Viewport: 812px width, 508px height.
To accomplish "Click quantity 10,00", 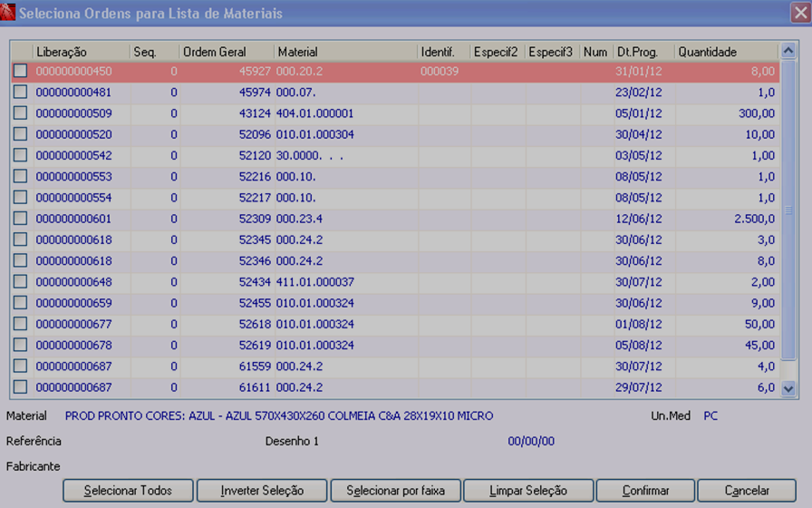I will [759, 134].
